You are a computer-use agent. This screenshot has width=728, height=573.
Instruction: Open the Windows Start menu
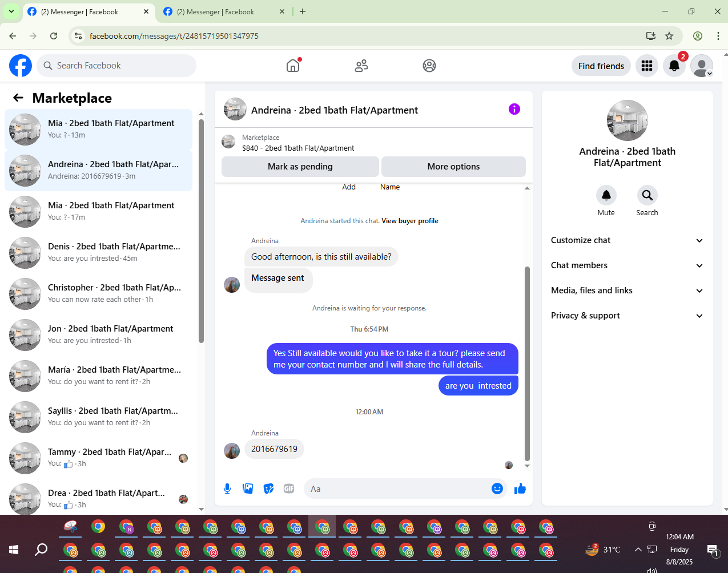tap(14, 550)
